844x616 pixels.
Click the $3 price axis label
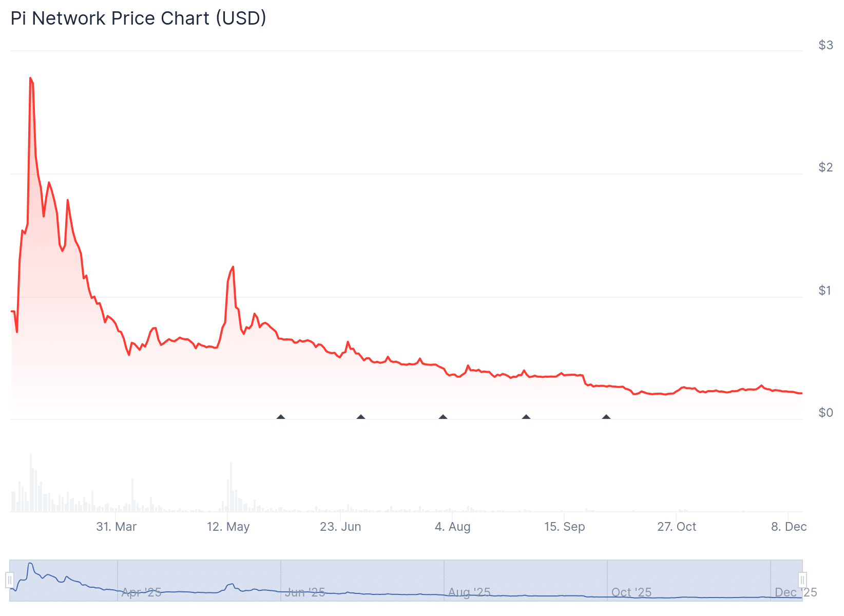tap(826, 45)
